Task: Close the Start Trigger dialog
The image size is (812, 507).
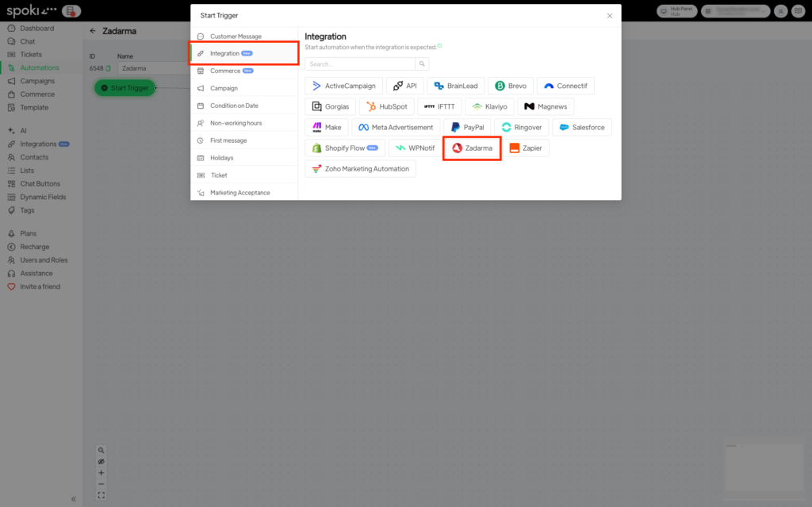Action: [609, 15]
